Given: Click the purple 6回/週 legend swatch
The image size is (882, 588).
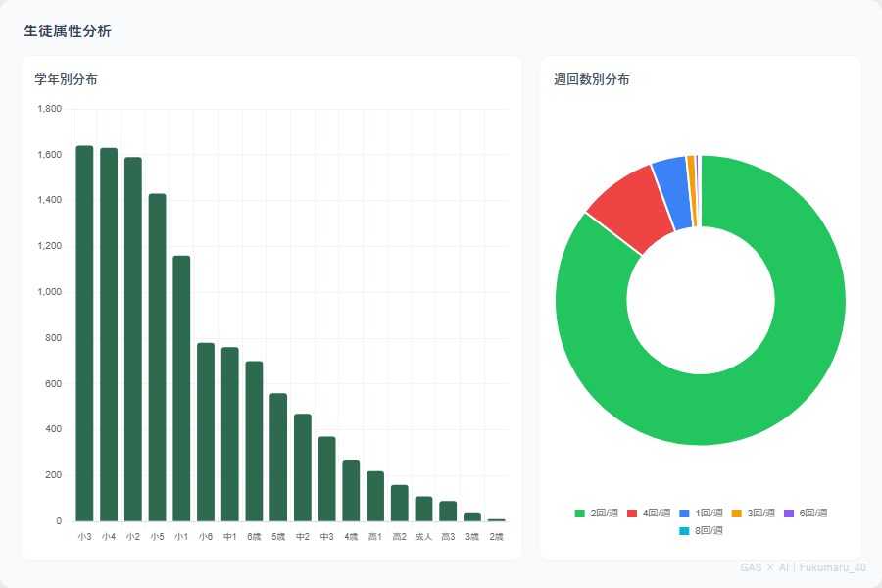Looking at the screenshot, I should point(789,514).
